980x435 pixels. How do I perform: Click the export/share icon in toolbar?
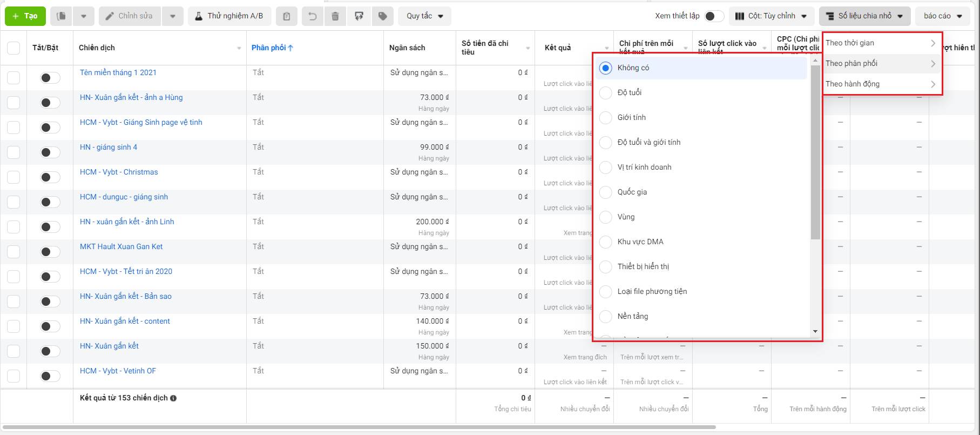(359, 16)
